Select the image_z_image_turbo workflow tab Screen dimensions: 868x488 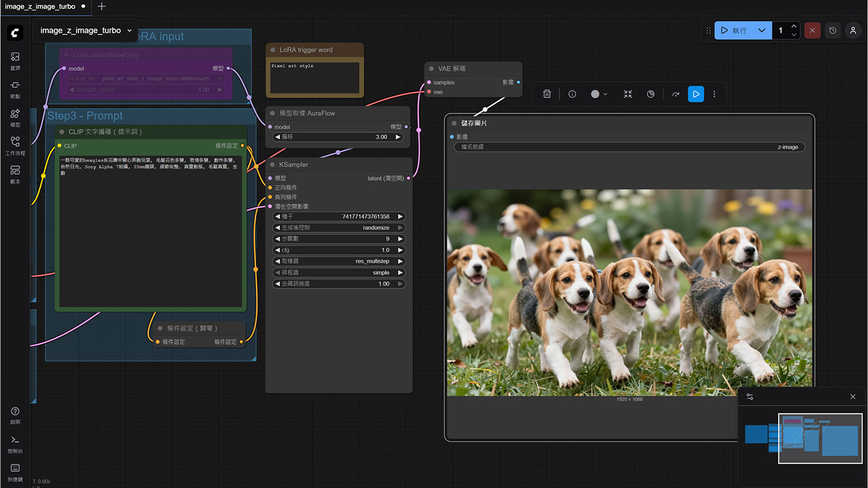(x=40, y=7)
